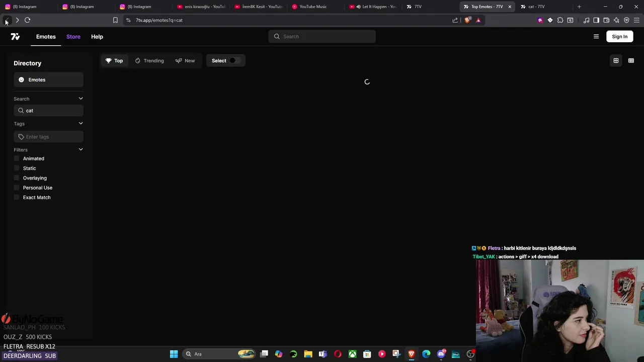
Task: Click the Enter tags input field
Action: coord(48,137)
